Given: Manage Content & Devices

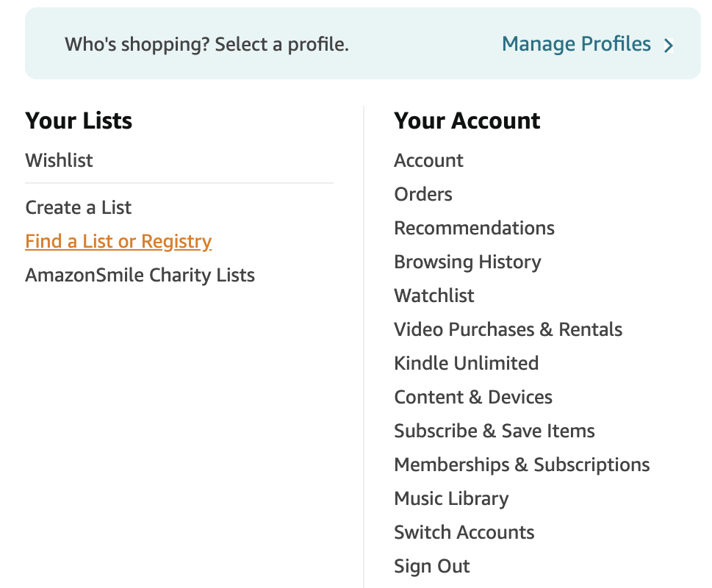Looking at the screenshot, I should point(472,397).
